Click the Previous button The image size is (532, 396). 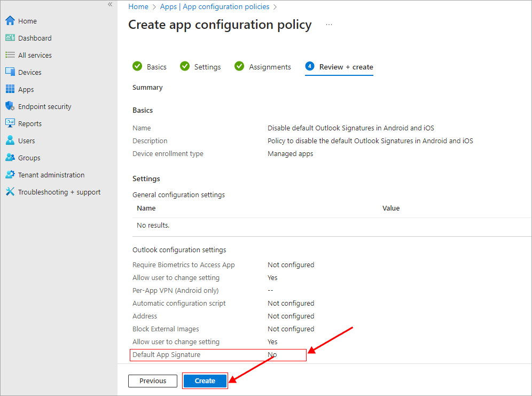coord(153,381)
